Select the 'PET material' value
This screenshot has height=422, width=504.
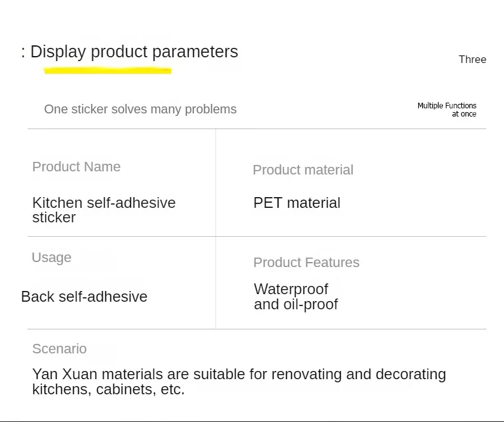[x=297, y=203]
